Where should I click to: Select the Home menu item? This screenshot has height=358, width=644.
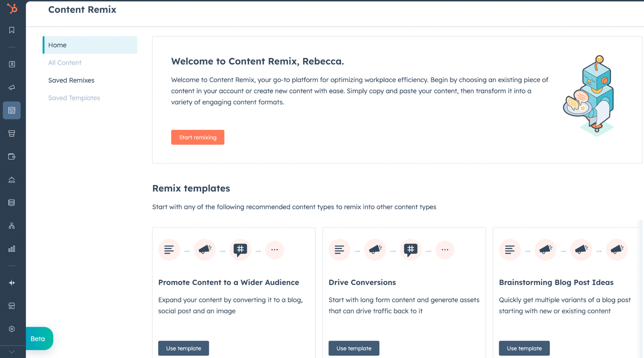pyautogui.click(x=90, y=45)
